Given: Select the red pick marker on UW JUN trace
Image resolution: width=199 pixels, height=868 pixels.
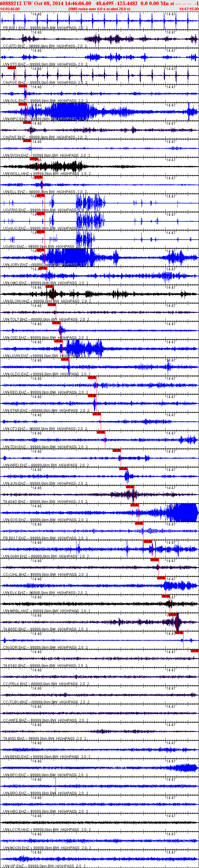Looking at the screenshot, I should coord(123,469).
